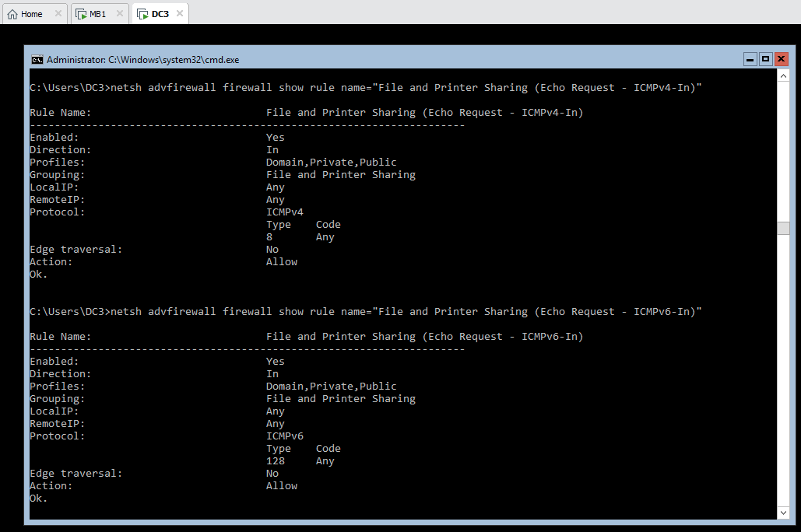Click Rule Name value ending in ICMPv4-In)
Viewport: 801px width, 532px height.
pyautogui.click(x=424, y=112)
